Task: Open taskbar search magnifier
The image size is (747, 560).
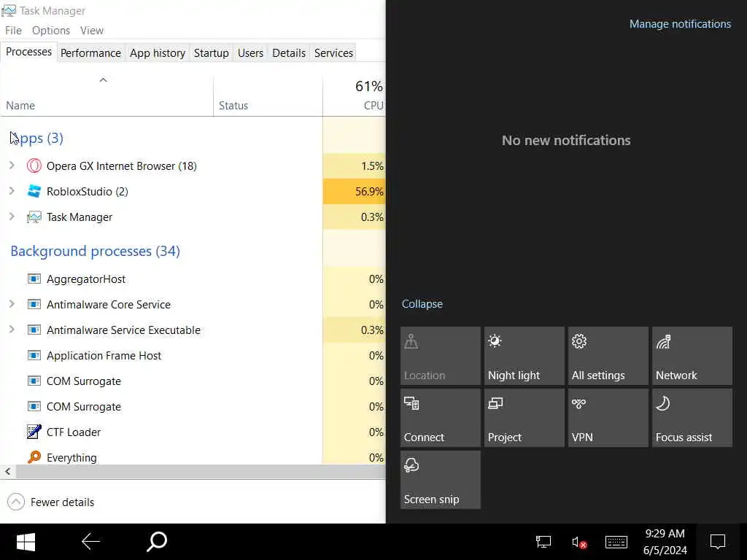Action: pos(157,542)
